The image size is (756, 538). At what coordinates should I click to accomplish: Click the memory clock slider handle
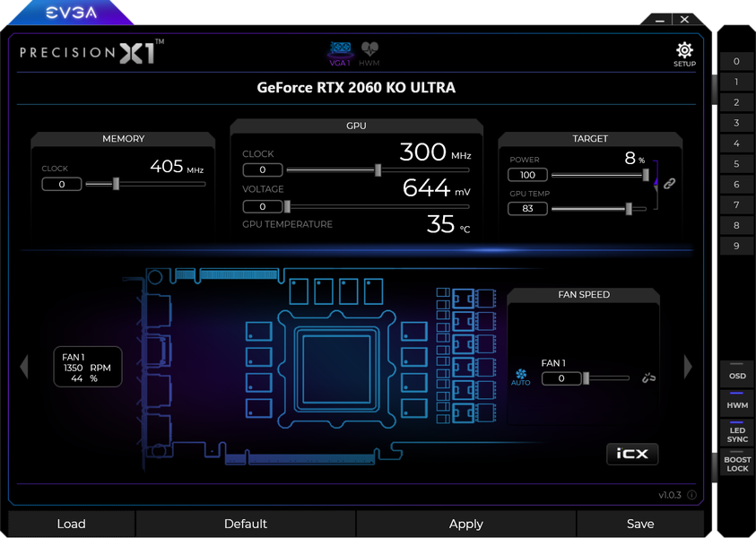click(116, 184)
